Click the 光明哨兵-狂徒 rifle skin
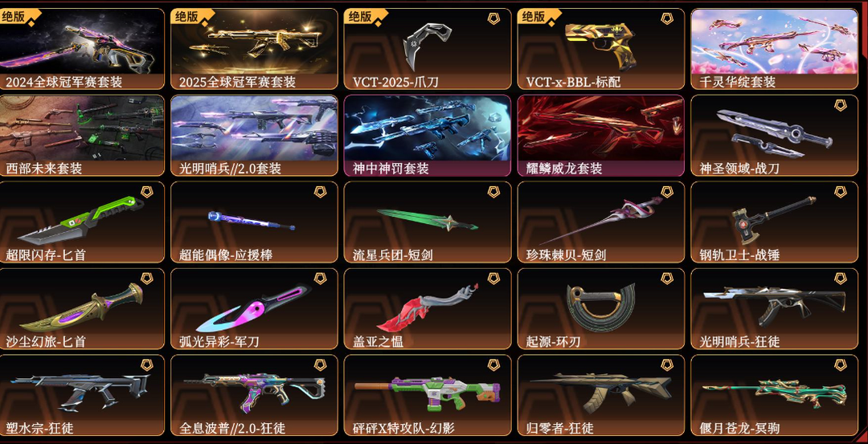This screenshot has height=444, width=868. (775, 308)
